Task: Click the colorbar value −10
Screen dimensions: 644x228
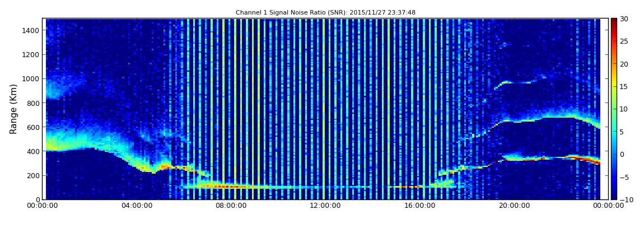Action: click(626, 199)
